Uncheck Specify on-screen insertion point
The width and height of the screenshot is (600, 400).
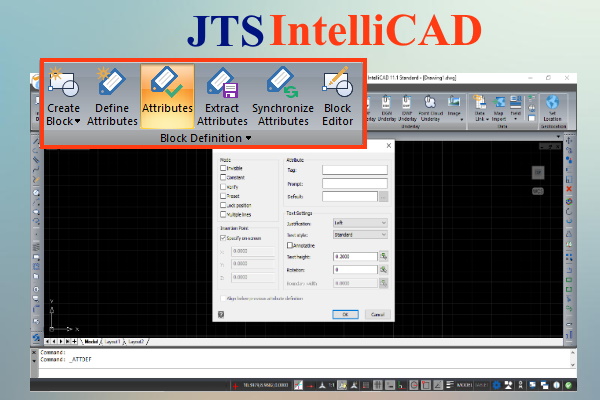click(x=223, y=238)
